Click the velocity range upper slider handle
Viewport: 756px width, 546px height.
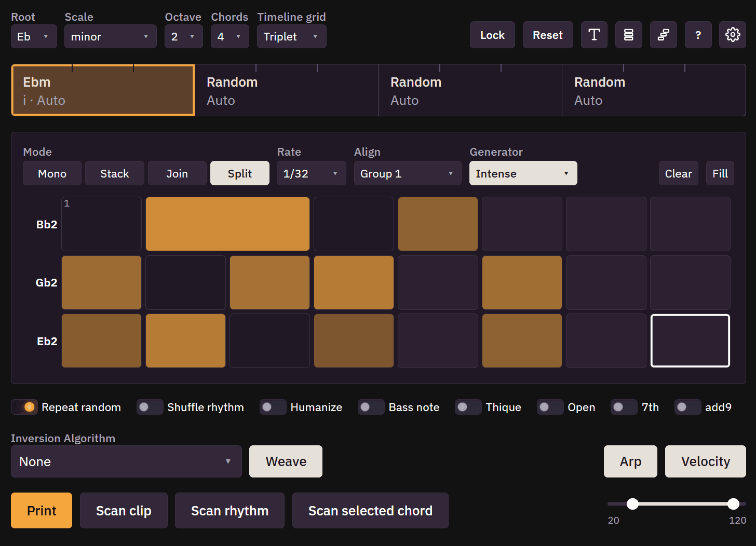click(x=733, y=503)
